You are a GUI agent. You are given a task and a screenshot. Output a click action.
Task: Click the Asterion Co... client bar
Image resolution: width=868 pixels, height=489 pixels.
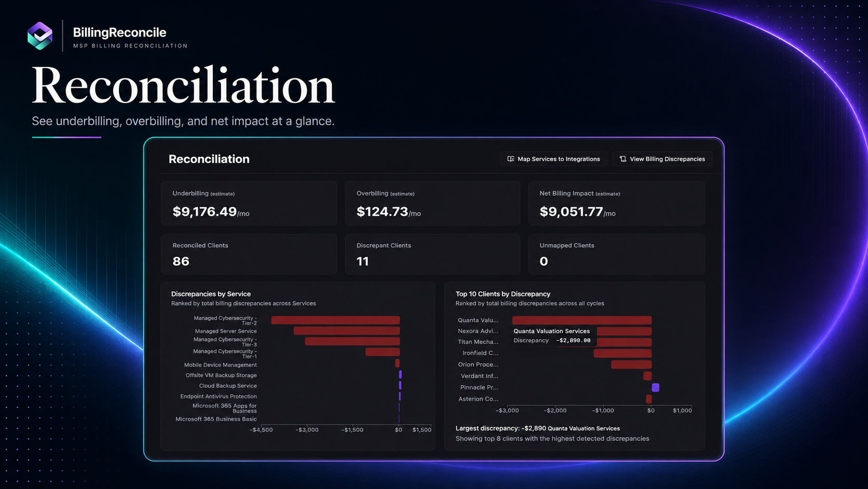(649, 399)
